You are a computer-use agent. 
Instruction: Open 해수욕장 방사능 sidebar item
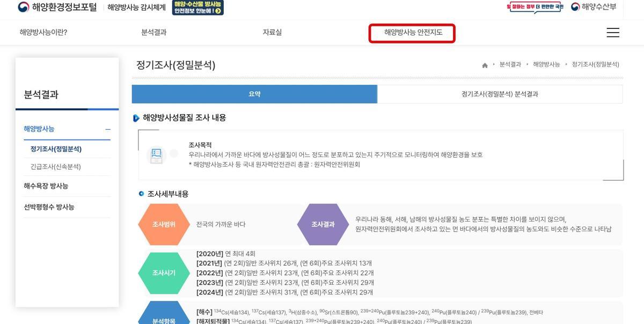[x=46, y=186]
